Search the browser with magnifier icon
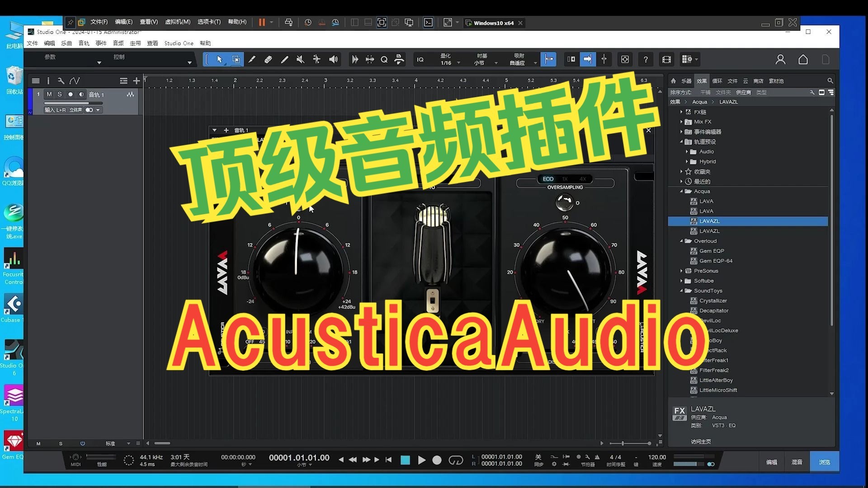Screen dimensions: 868x488 point(830,81)
